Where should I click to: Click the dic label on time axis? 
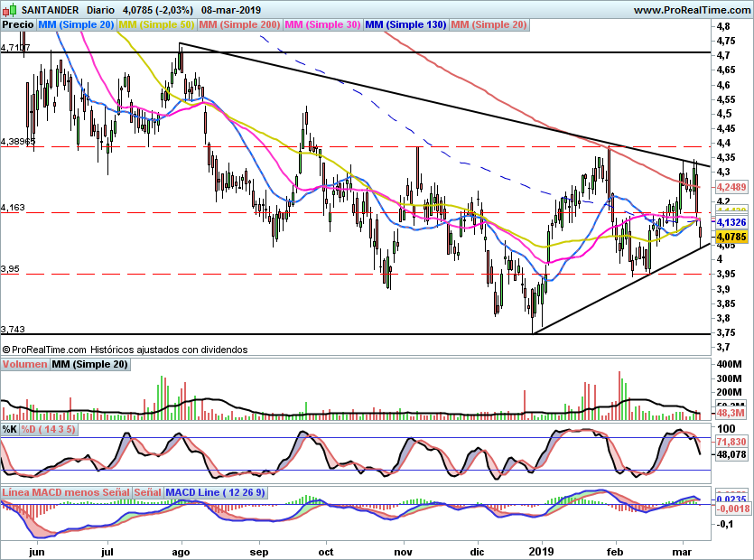477,552
